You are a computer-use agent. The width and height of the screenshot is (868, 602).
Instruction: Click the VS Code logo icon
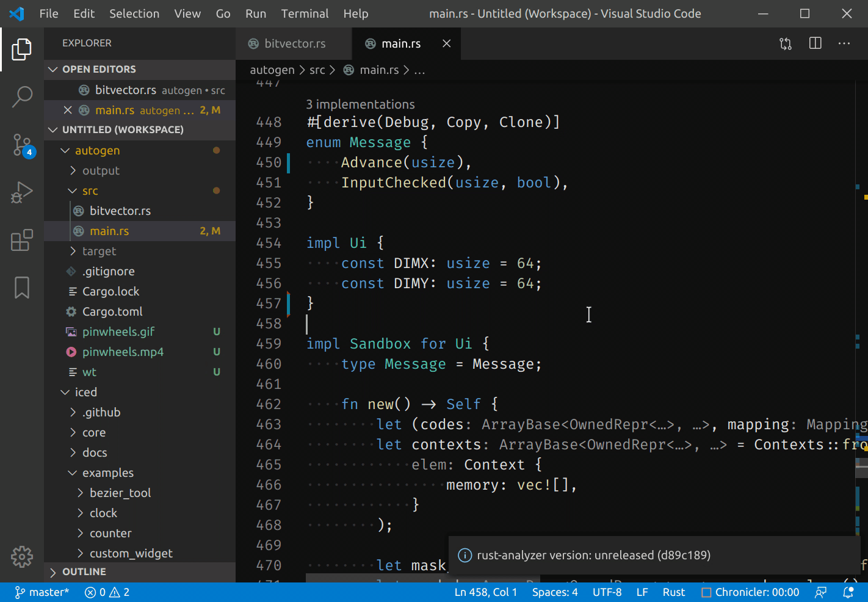coord(16,13)
